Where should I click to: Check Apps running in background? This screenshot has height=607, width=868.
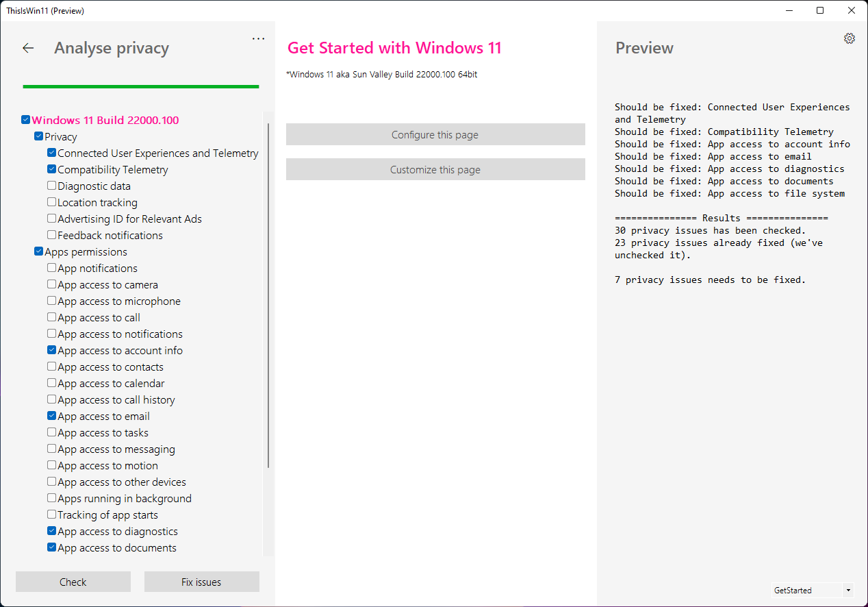[x=52, y=498]
